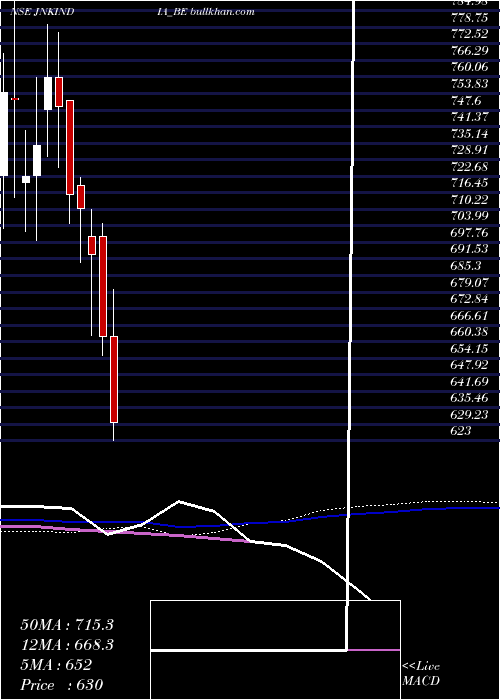
Task: Click the 660.38 price axis label
Action: pos(469,332)
